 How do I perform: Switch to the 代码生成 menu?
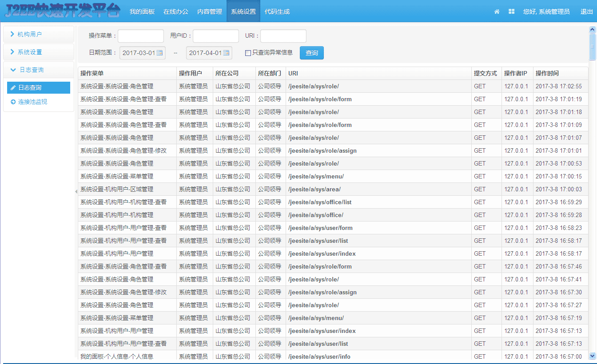point(277,12)
